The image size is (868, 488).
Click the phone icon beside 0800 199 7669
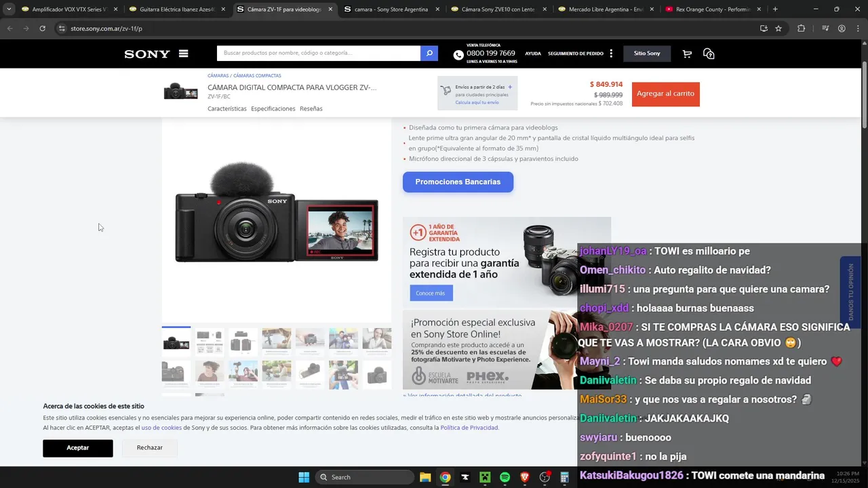click(x=458, y=55)
